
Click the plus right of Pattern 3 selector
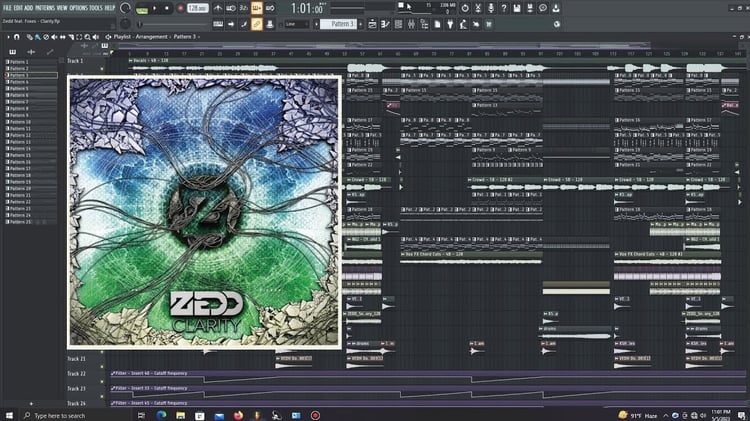click(361, 24)
